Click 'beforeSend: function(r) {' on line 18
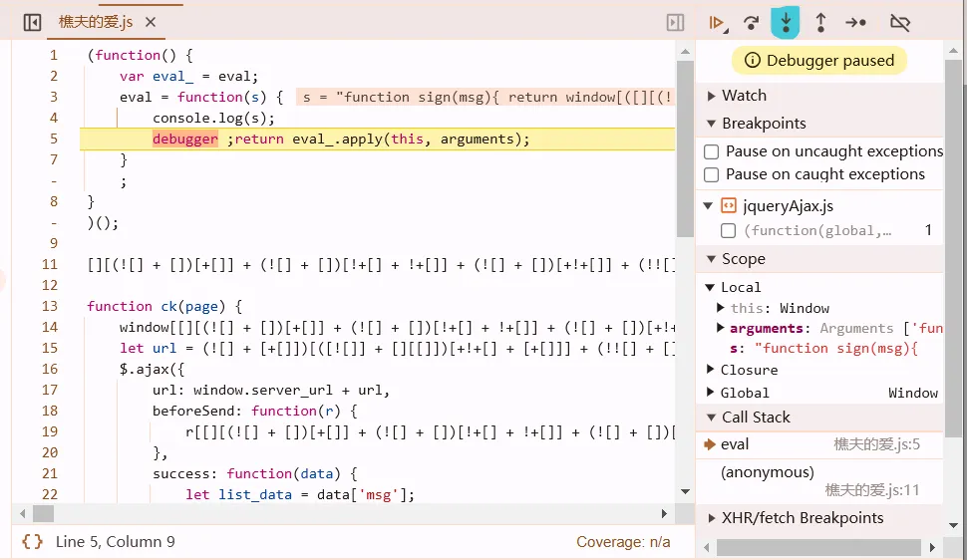The height and width of the screenshot is (560, 967). [x=254, y=412]
